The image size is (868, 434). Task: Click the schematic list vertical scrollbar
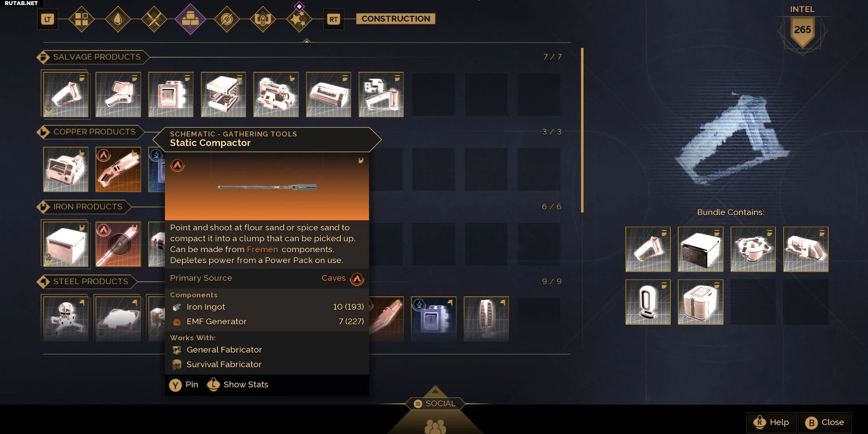pos(582,130)
